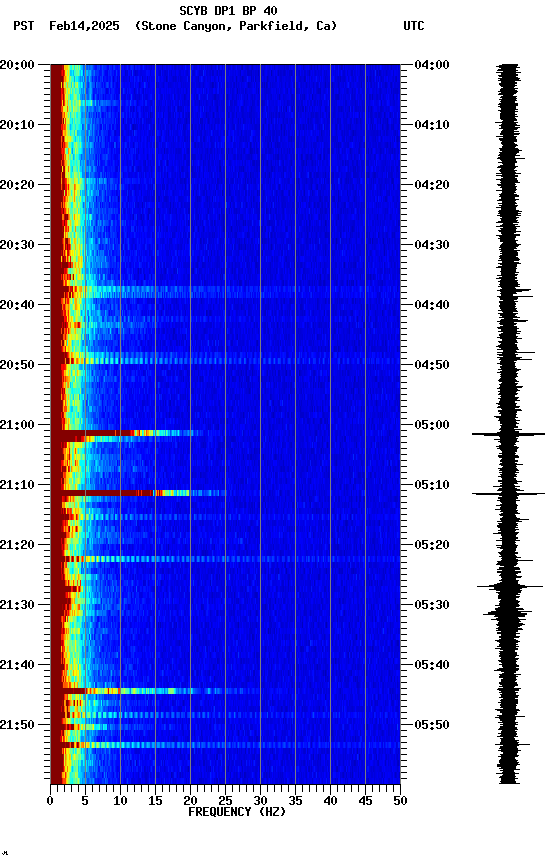Click the 20:40 PST time label
Screen dimensions: 552x864
[x=17, y=305]
